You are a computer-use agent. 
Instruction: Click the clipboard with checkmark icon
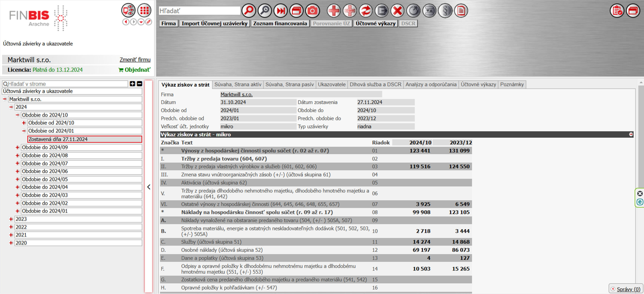click(x=617, y=11)
